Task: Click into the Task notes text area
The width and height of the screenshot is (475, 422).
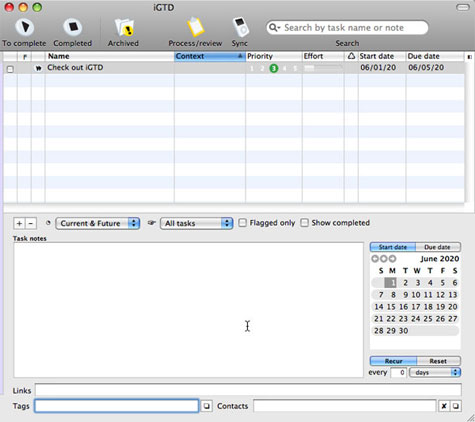Action: tap(188, 310)
